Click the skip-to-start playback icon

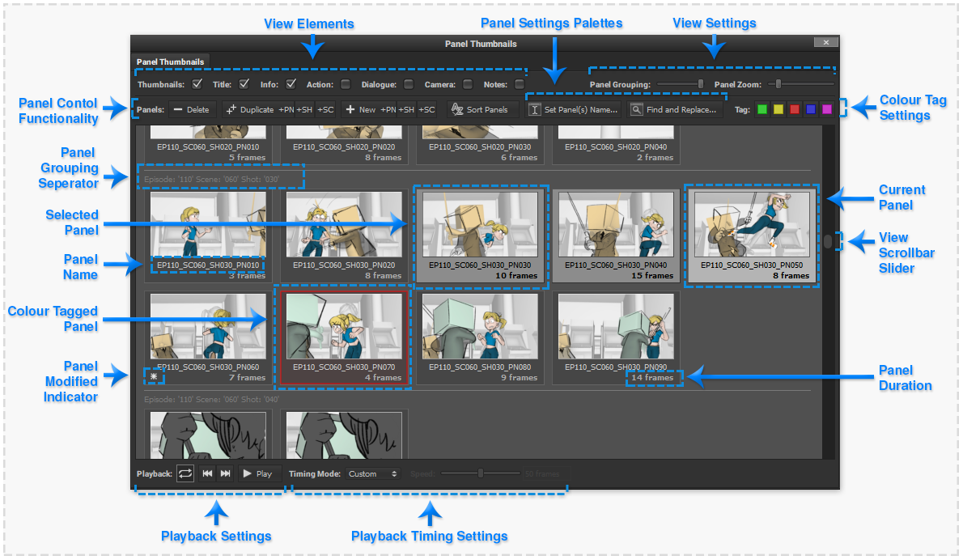[206, 473]
